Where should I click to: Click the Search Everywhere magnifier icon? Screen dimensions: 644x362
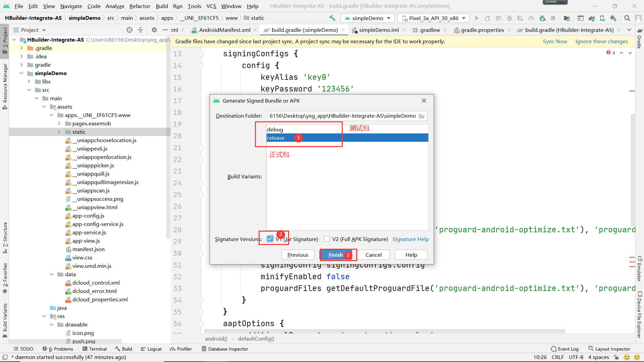[x=627, y=18]
